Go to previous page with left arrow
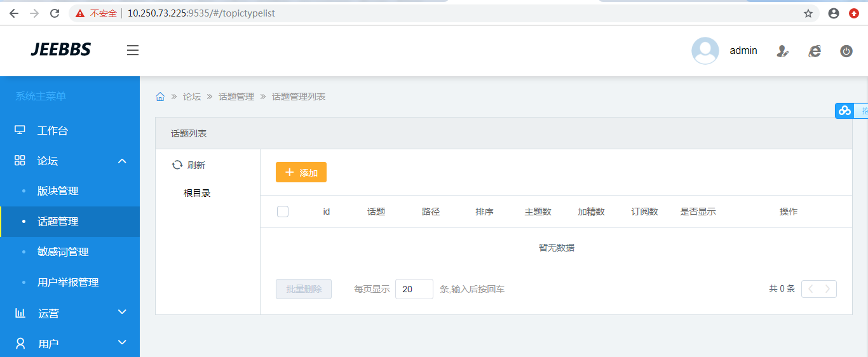Image resolution: width=868 pixels, height=357 pixels. 811,288
